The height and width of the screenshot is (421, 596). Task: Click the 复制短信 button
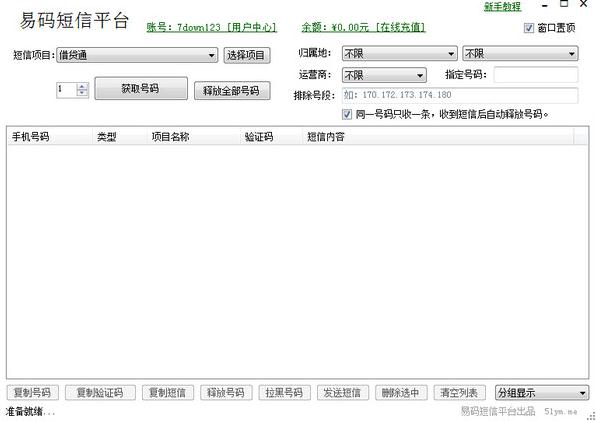[x=168, y=393]
